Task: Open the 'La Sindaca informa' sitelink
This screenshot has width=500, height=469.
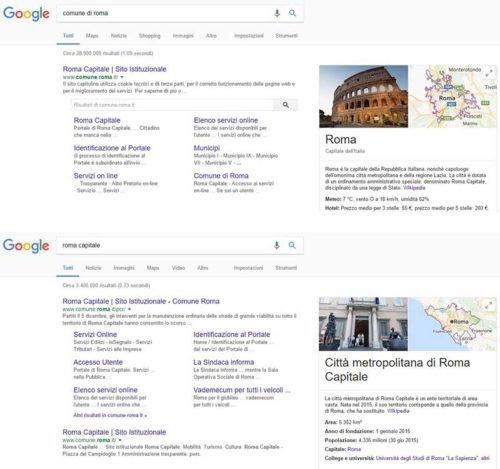Action: (224, 362)
